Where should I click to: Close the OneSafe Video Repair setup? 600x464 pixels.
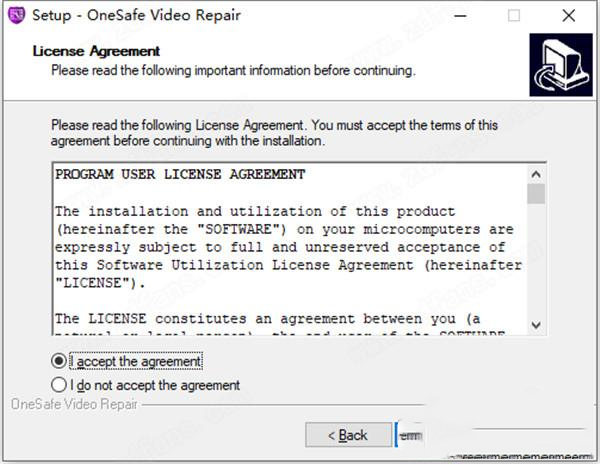tap(569, 16)
